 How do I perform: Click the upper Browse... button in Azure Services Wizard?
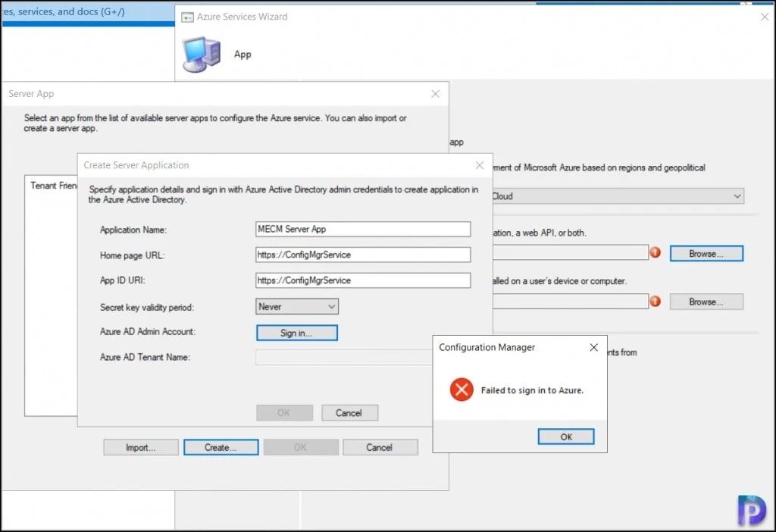[706, 253]
